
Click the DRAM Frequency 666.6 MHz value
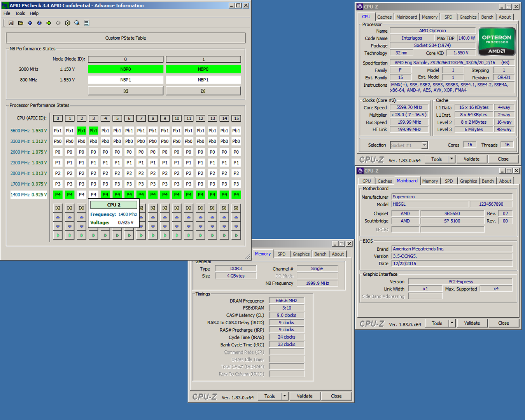[x=286, y=301]
